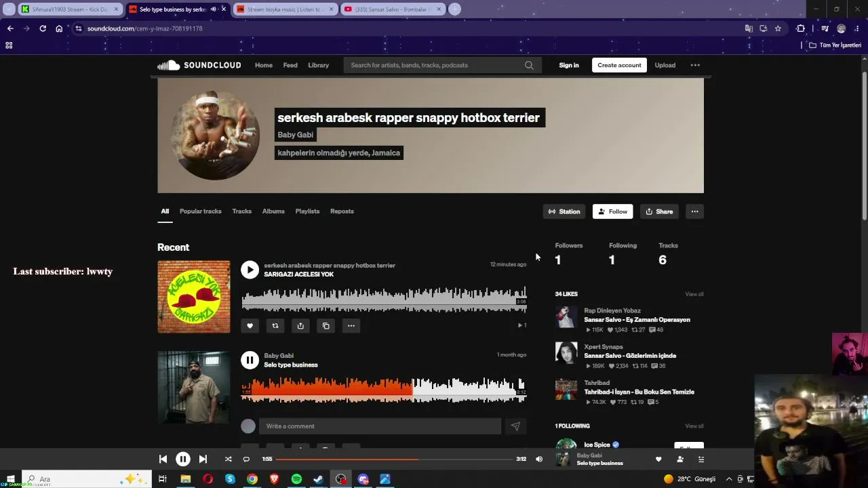This screenshot has width=868, height=488.
Task: Click the Create account button
Action: pos(619,65)
